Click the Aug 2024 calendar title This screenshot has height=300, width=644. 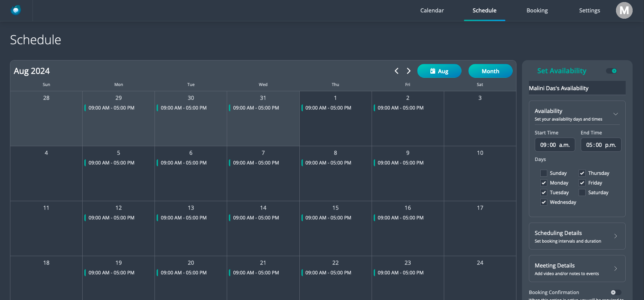pos(32,71)
